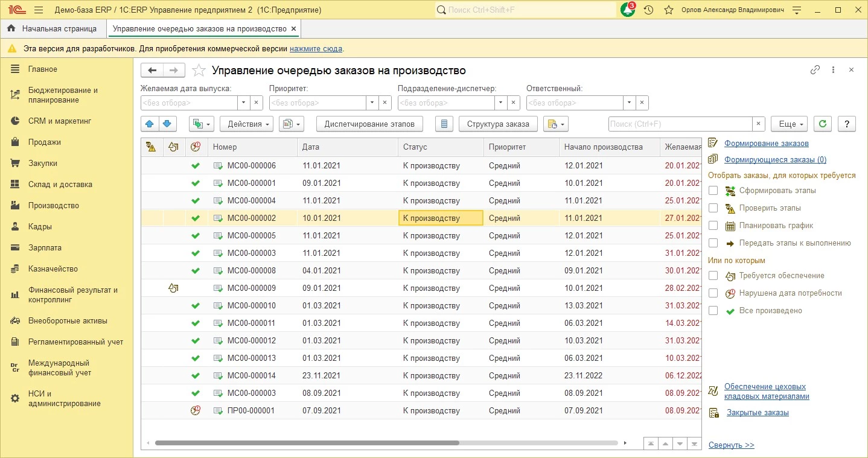Enable the 'Сформировать этапы' checkbox
This screenshot has height=458, width=868.
(713, 191)
